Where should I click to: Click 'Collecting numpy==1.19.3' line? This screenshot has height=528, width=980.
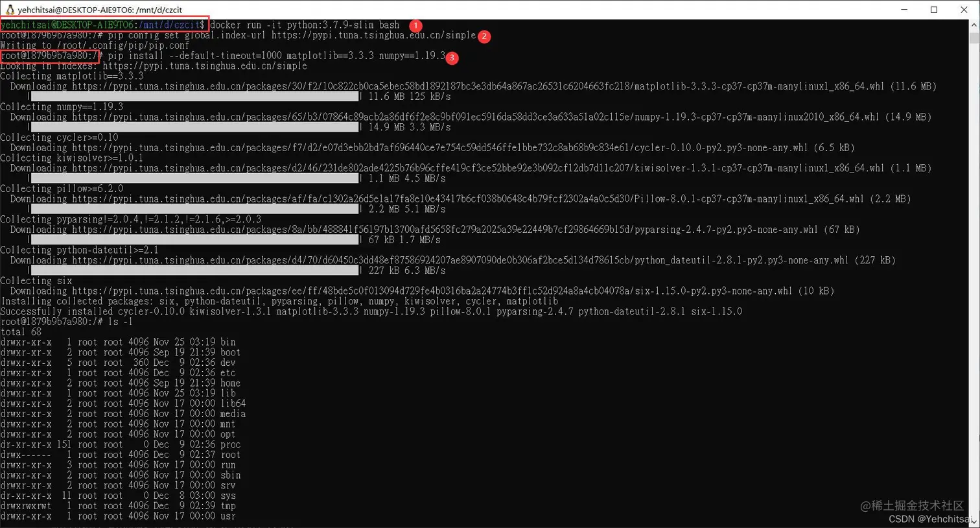pyautogui.click(x=62, y=107)
